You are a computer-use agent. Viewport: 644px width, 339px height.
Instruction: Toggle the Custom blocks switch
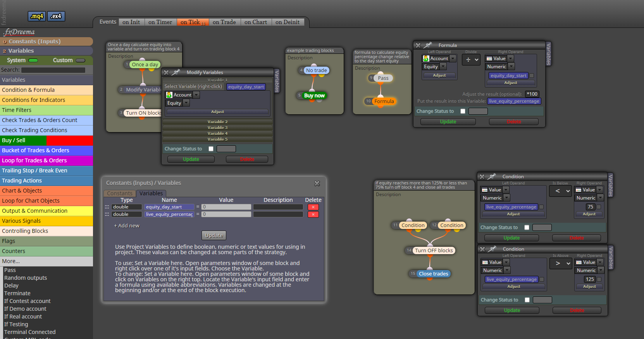tap(81, 60)
